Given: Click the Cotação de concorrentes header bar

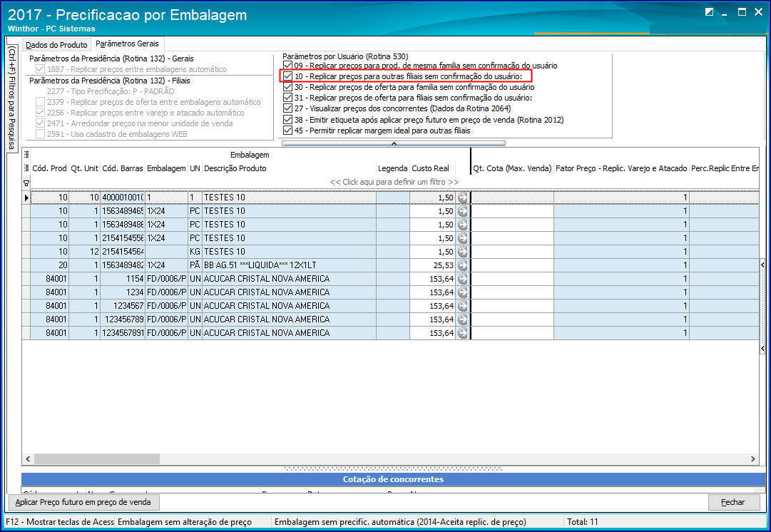Looking at the screenshot, I should pyautogui.click(x=394, y=479).
